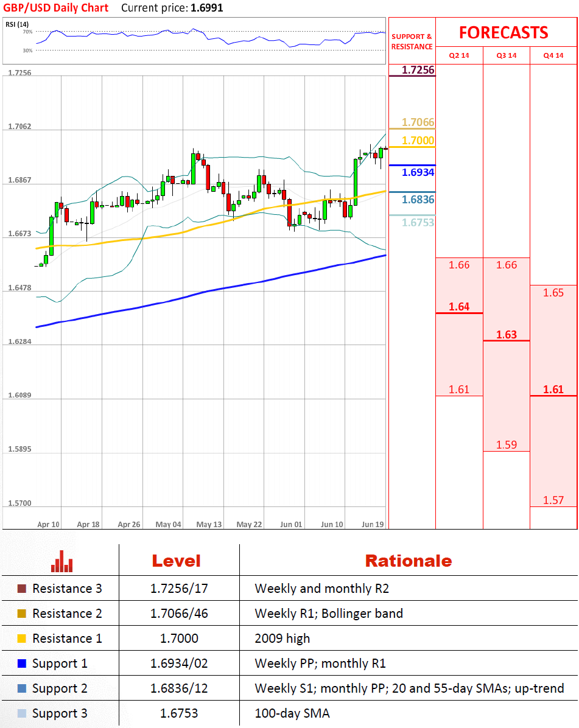Click the rationale '2009 high'
Screen dimensions: 579x728
click(282, 639)
